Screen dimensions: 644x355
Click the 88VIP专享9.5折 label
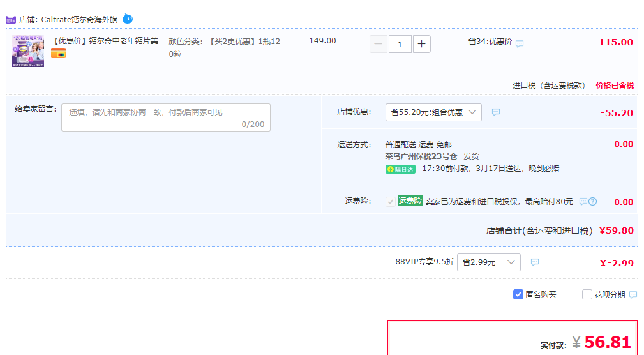click(424, 262)
